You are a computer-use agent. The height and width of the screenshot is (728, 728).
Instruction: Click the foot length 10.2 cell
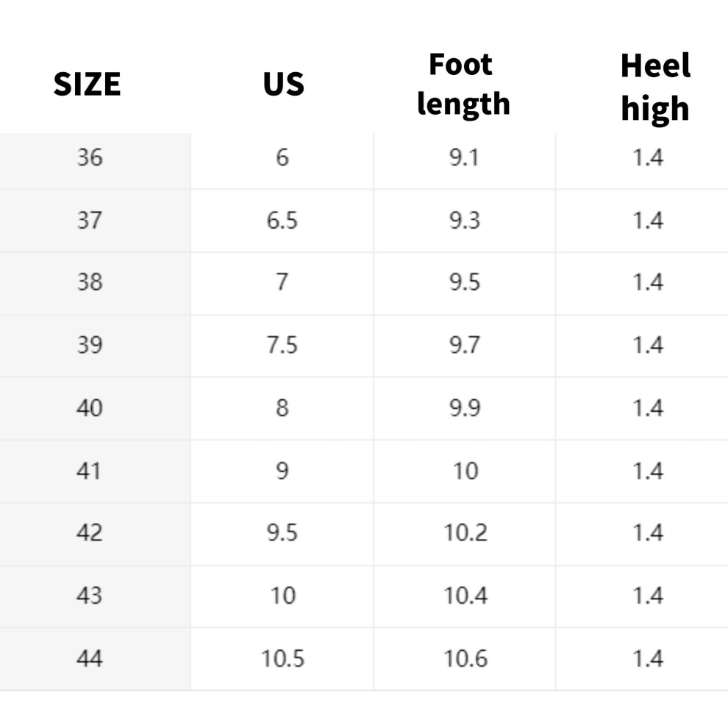pos(465,534)
